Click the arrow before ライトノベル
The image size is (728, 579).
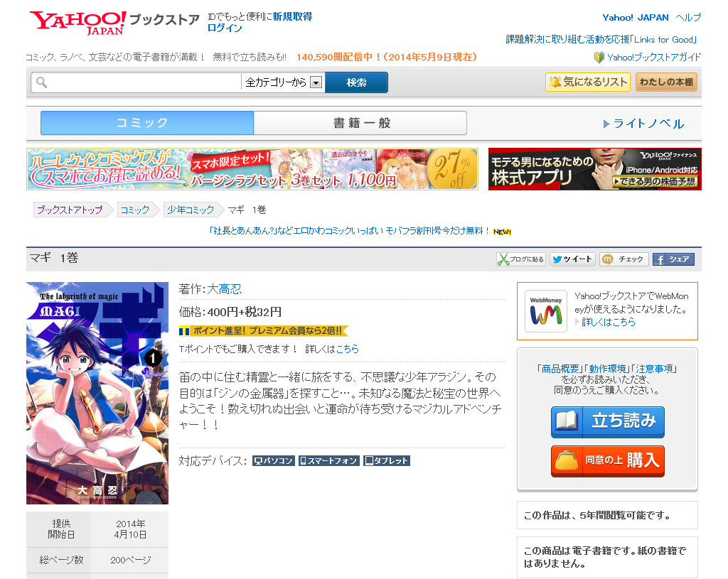pos(606,124)
